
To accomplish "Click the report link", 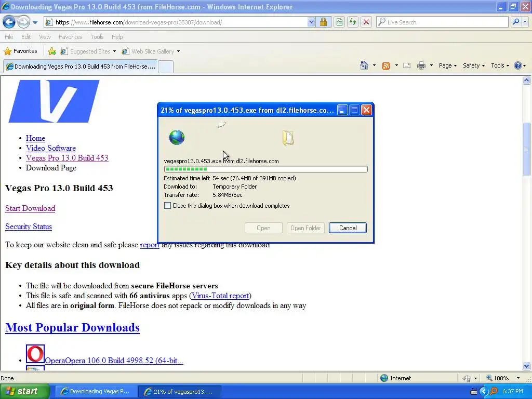I will (x=149, y=245).
